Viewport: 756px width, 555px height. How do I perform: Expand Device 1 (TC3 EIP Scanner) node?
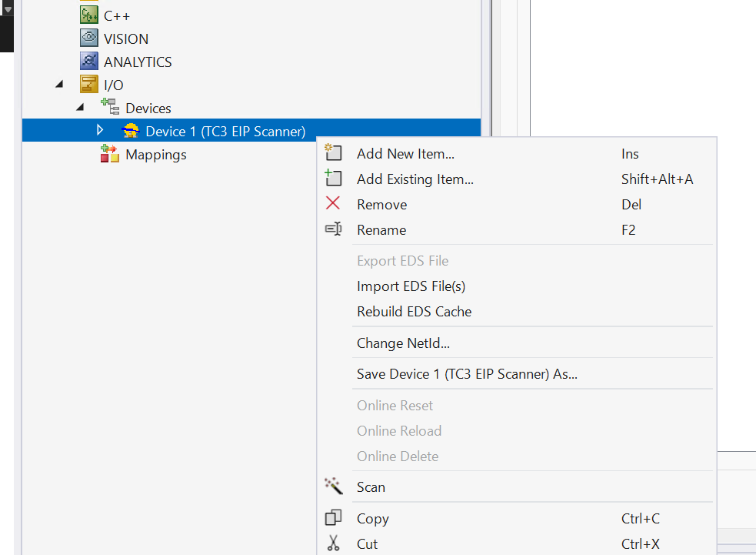coord(100,131)
